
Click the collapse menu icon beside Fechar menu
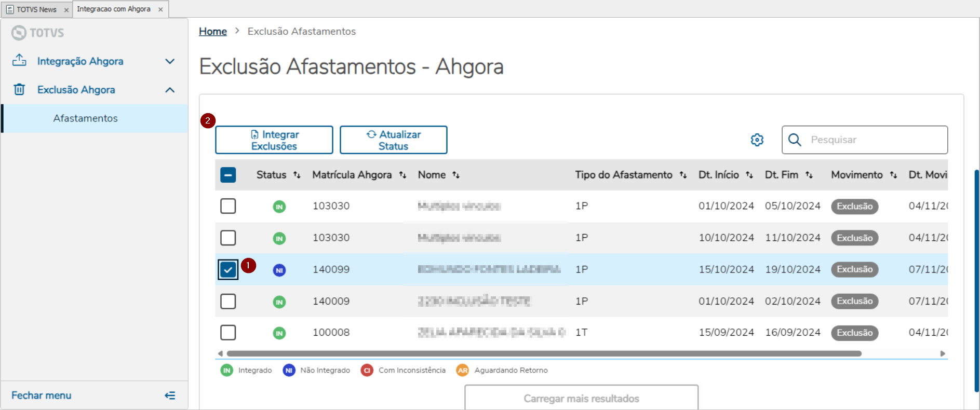coord(170,395)
